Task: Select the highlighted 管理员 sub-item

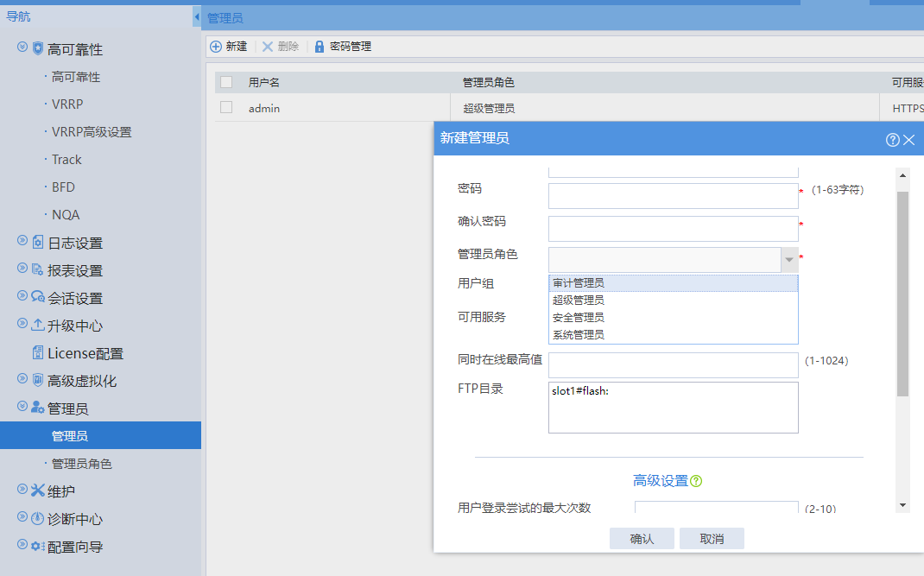Action: (100, 435)
